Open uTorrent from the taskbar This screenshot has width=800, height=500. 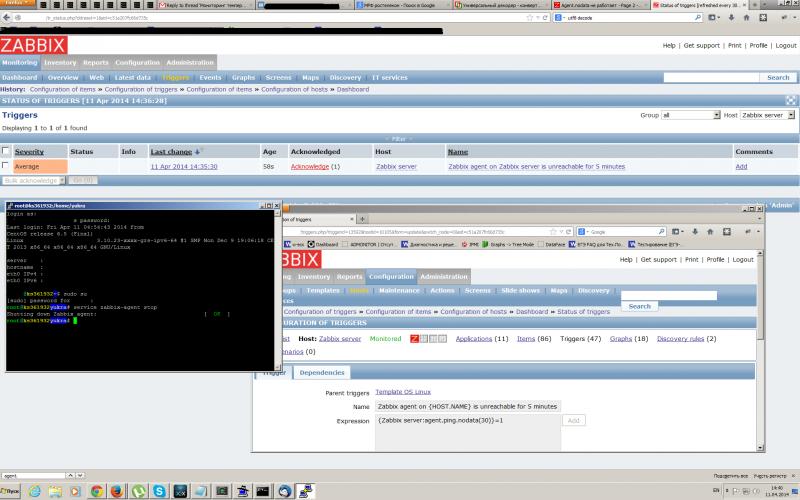point(138,491)
